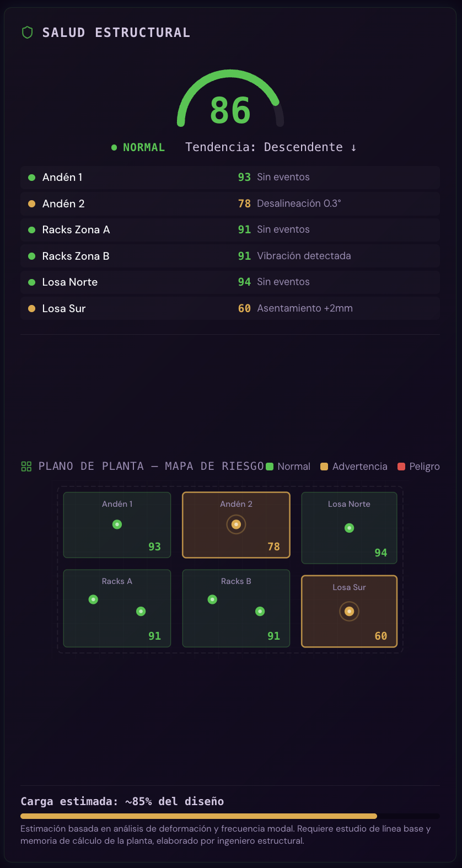Click the floor plan grid icon
The height and width of the screenshot is (868, 462).
pyautogui.click(x=26, y=467)
